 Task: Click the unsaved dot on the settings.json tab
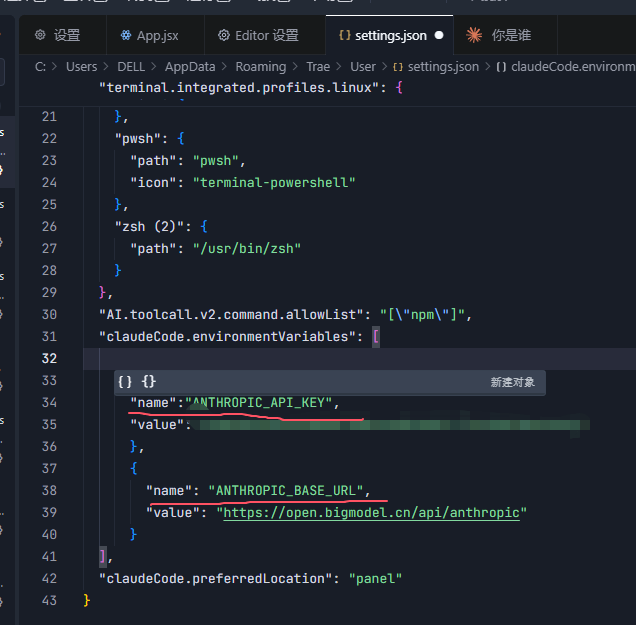[439, 35]
